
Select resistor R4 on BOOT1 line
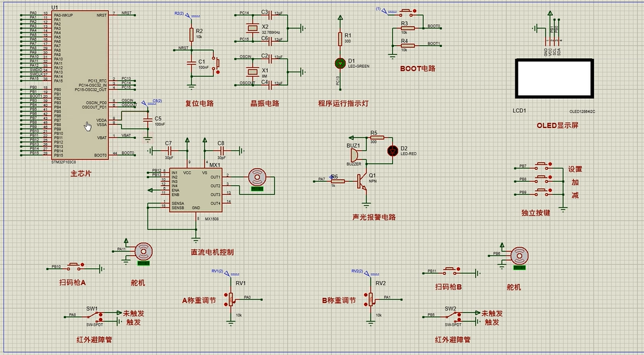pyautogui.click(x=407, y=46)
